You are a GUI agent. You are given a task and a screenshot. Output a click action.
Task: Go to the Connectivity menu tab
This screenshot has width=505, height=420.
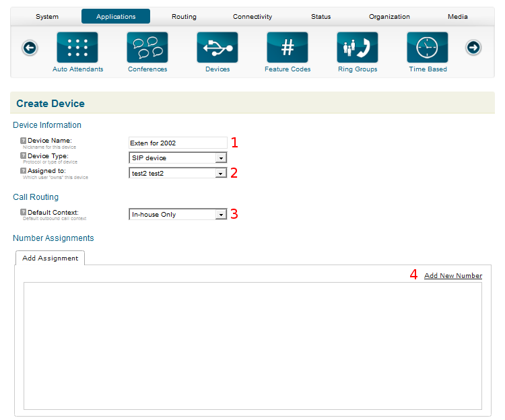(x=252, y=17)
